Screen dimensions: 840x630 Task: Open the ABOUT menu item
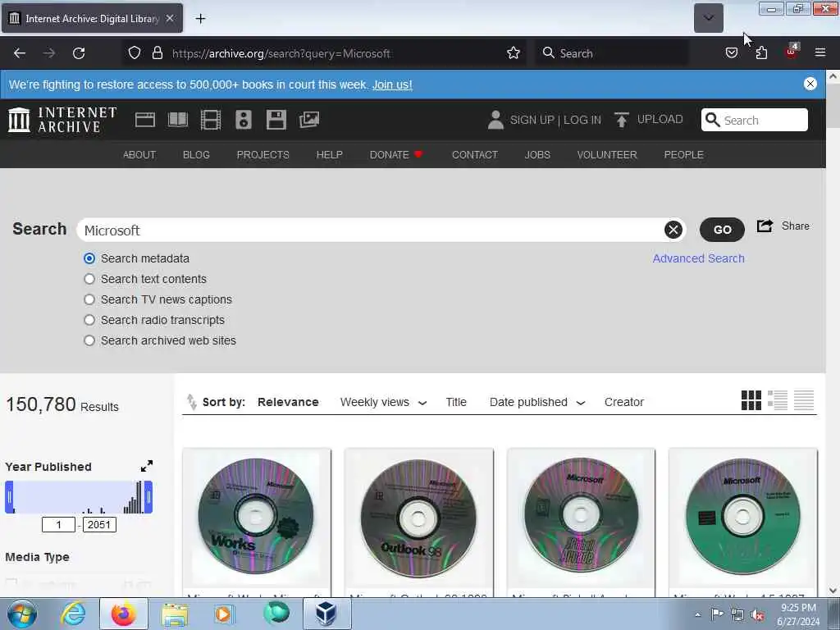tap(139, 155)
